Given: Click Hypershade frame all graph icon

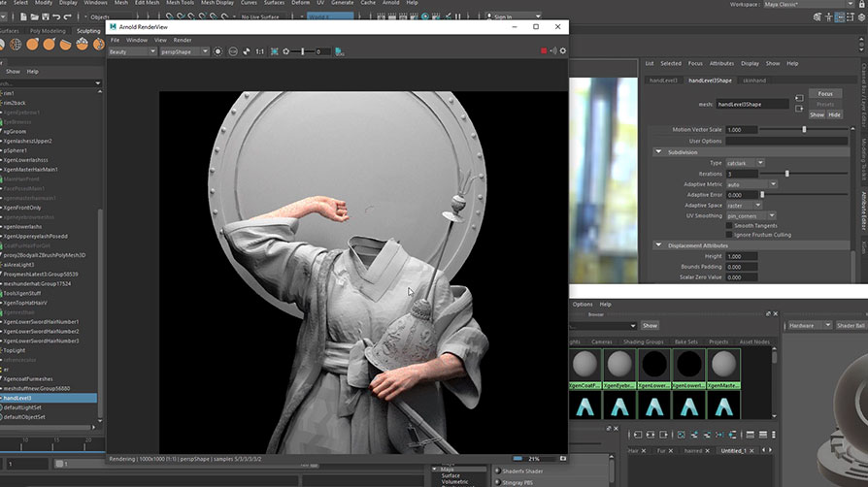Looking at the screenshot, I should 681,435.
